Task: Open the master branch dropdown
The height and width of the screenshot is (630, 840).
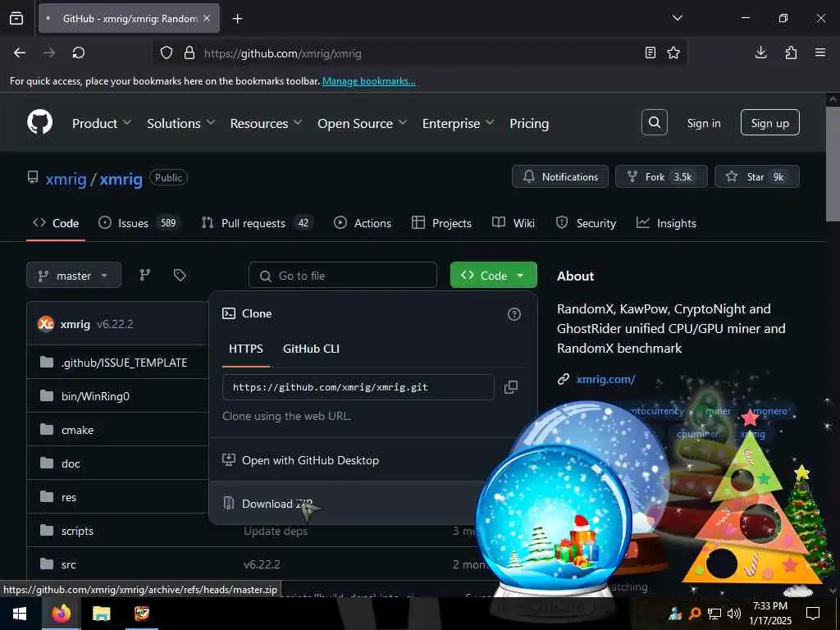Action: (74, 276)
